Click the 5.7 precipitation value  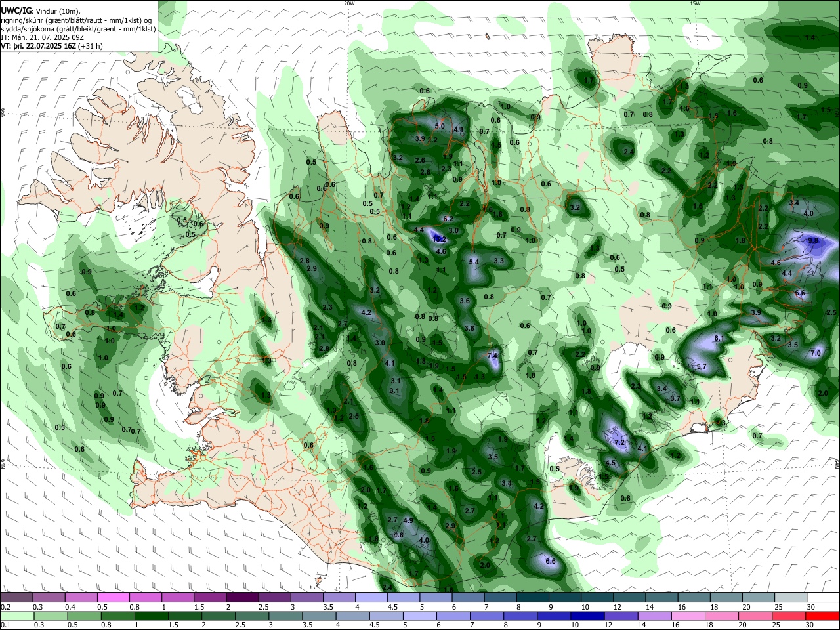[702, 366]
